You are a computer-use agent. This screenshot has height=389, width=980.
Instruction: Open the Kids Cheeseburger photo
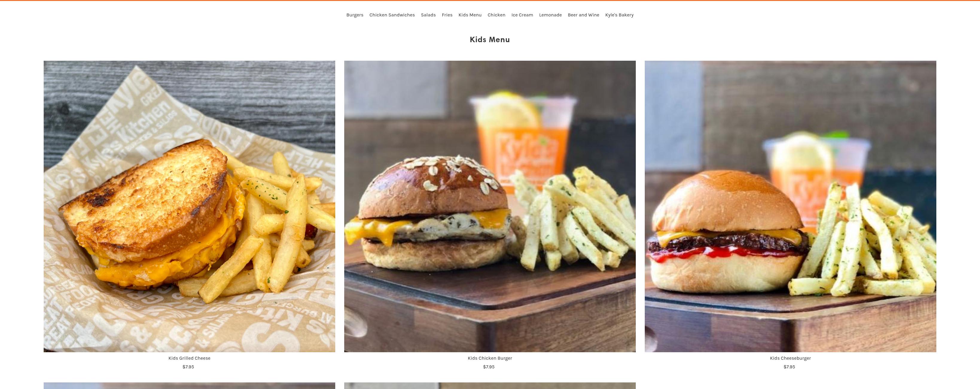click(x=790, y=207)
